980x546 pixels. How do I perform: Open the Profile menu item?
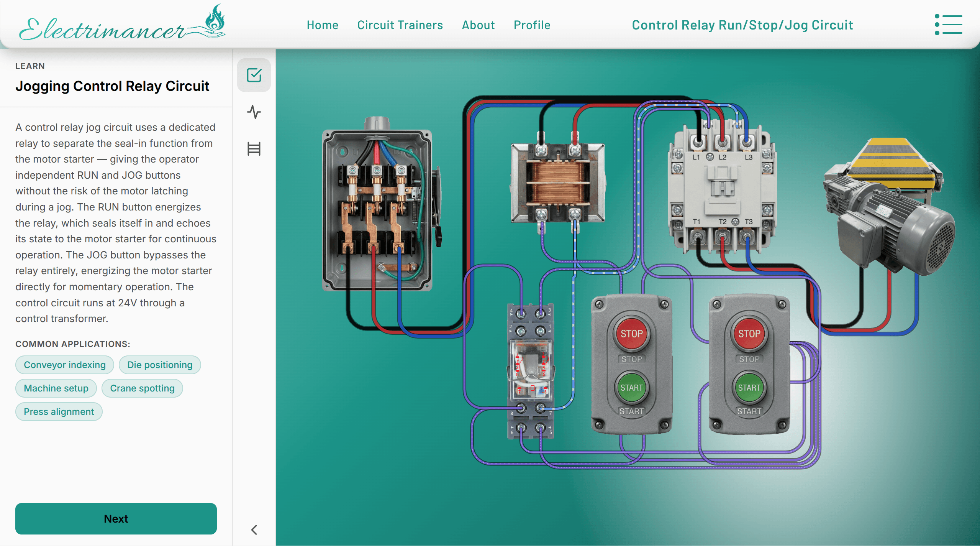pyautogui.click(x=532, y=25)
